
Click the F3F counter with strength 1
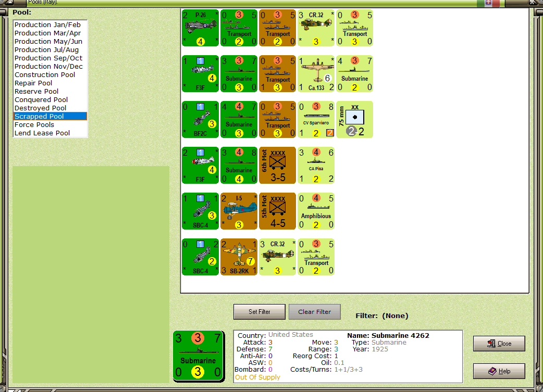tap(201, 74)
